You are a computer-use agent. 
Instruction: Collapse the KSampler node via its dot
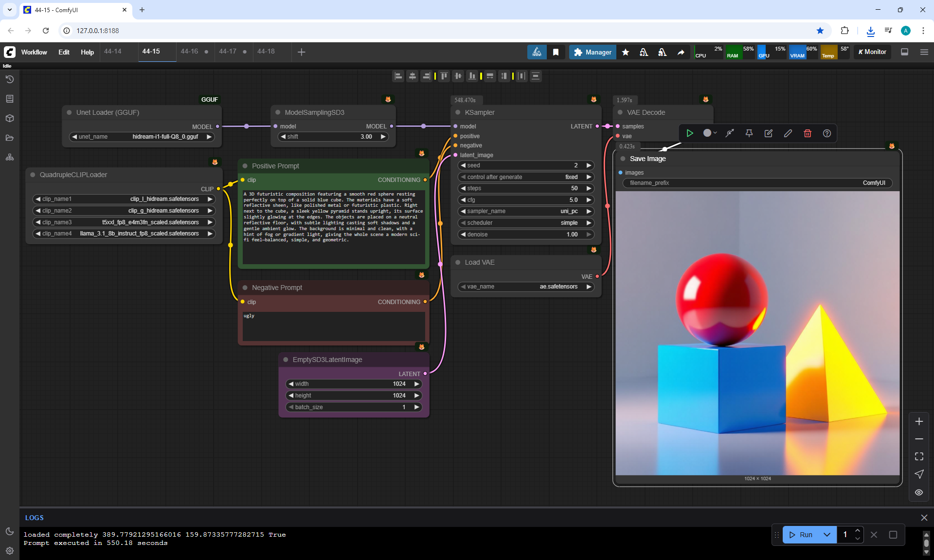[458, 112]
